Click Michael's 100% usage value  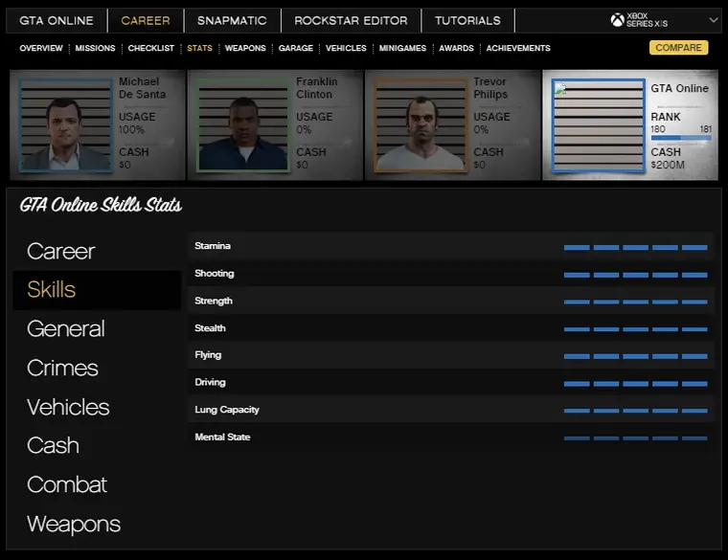tap(132, 129)
